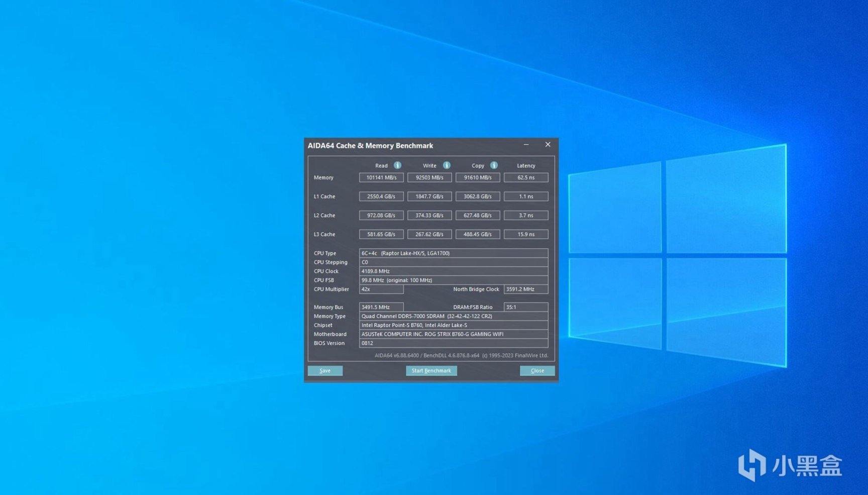
Task: Click the Memory Type label
Action: tap(330, 316)
